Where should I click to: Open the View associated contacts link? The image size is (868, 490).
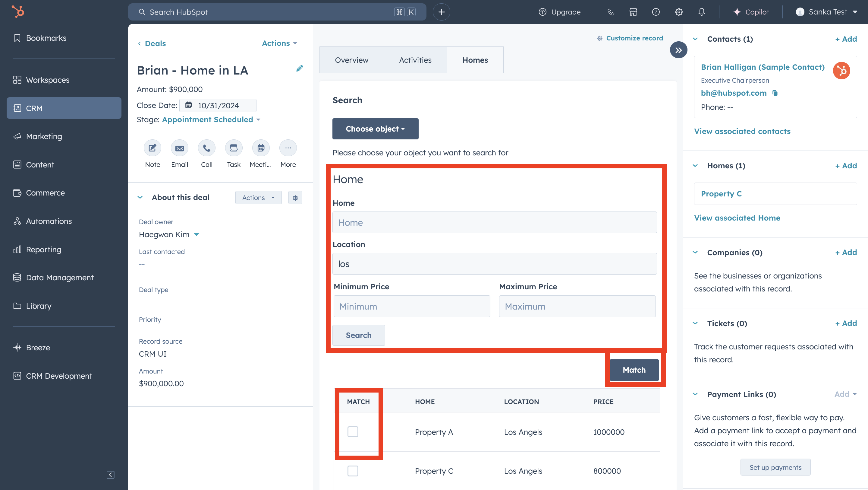click(x=742, y=131)
